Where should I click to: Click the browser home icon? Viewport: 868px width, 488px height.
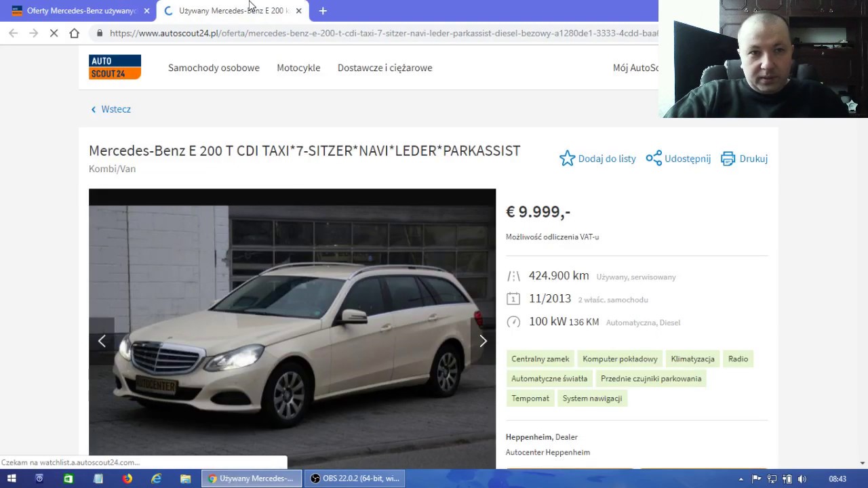point(75,33)
